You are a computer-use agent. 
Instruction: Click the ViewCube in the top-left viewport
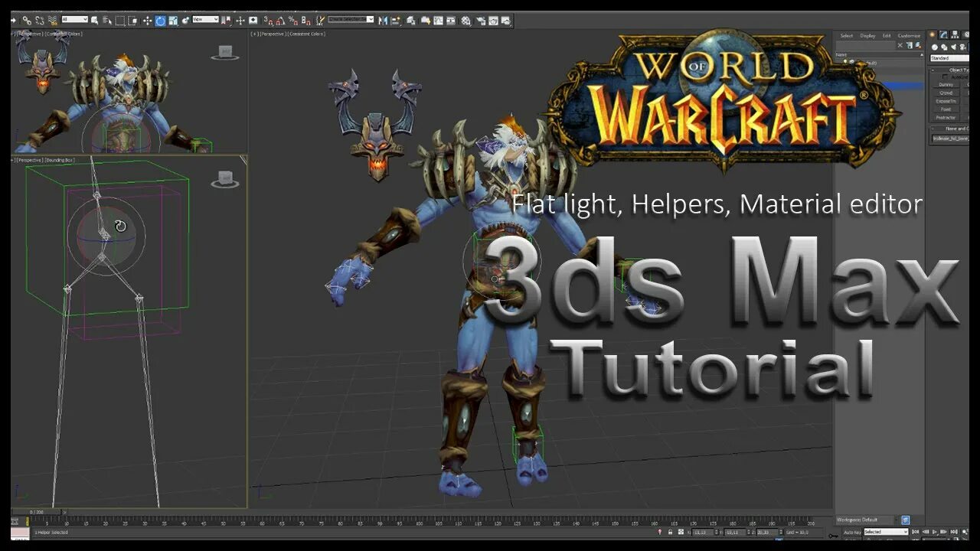point(225,53)
